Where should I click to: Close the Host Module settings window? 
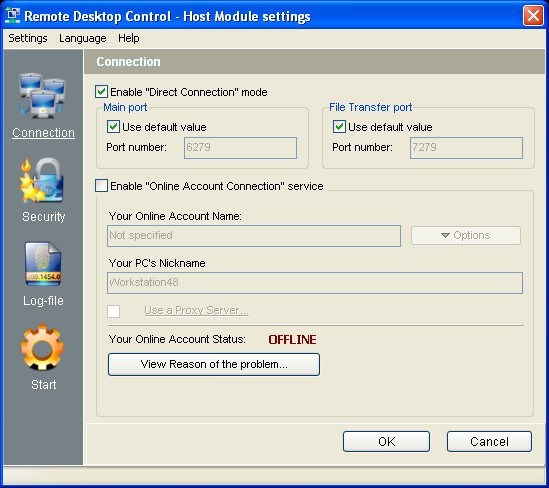click(x=533, y=16)
